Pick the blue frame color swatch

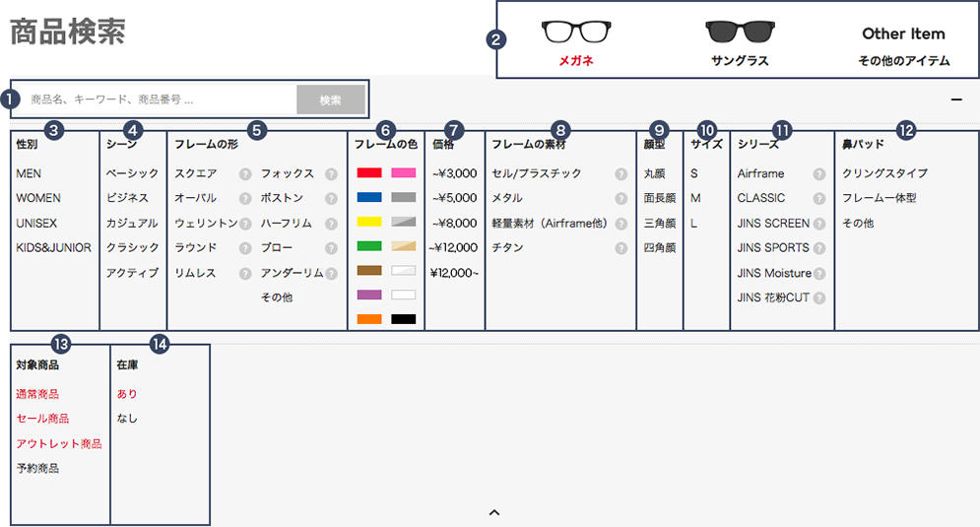pos(369,197)
